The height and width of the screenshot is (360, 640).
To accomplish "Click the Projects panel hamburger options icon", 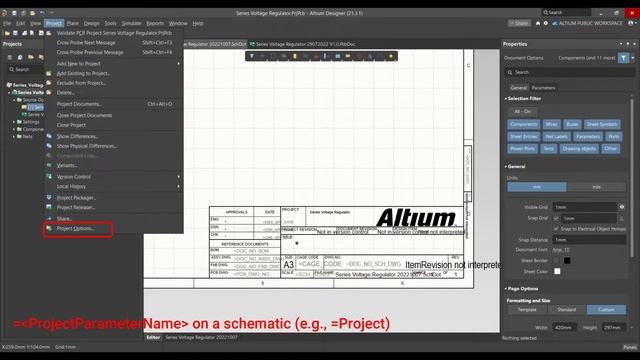I will pyautogui.click(x=9, y=58).
